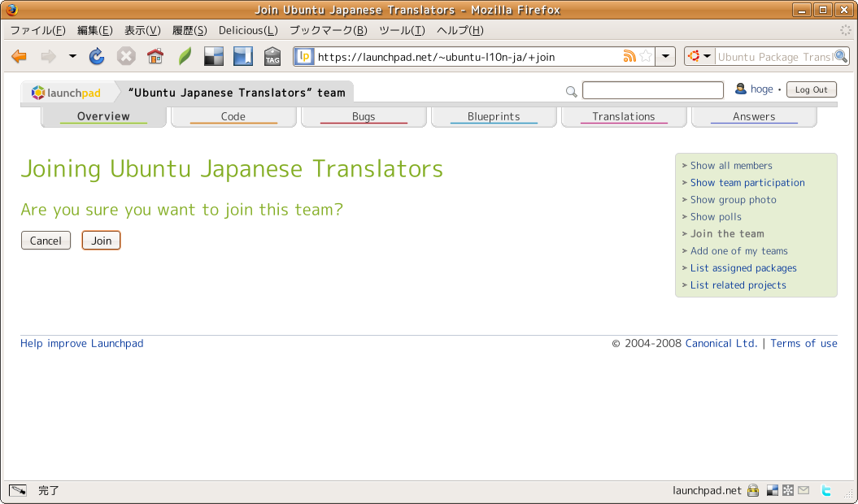Screen dimensions: 858x504
Task: Click the launchpad logo link
Action: 66,93
